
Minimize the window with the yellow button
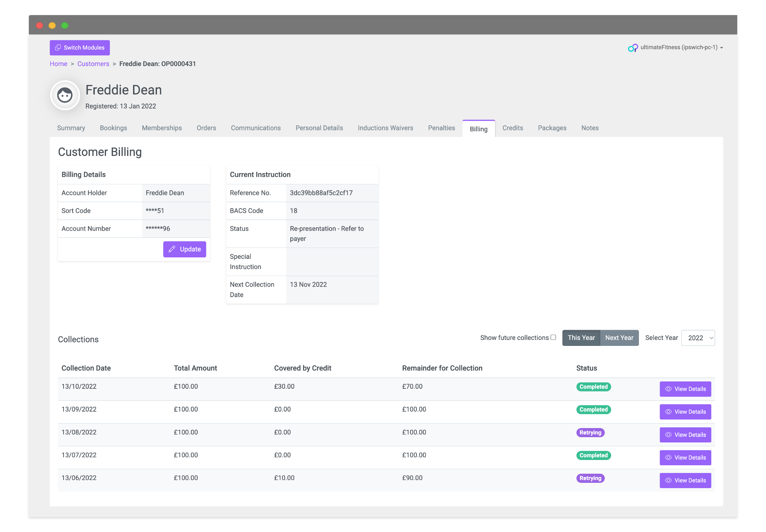52,25
